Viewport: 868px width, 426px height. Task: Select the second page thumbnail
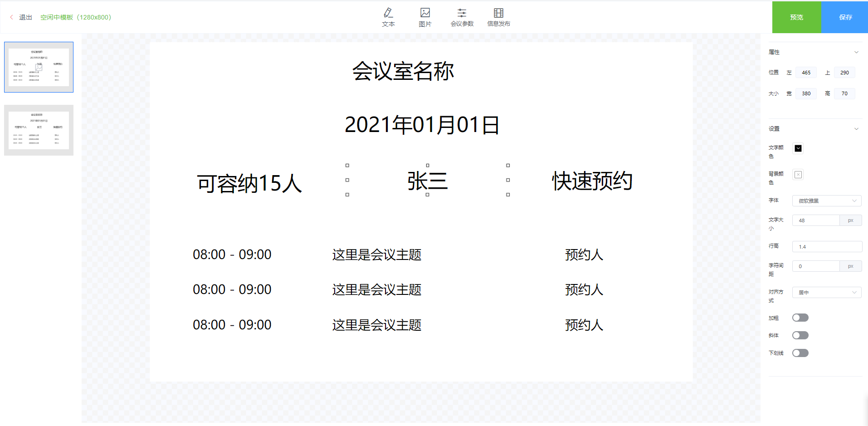pos(39,130)
